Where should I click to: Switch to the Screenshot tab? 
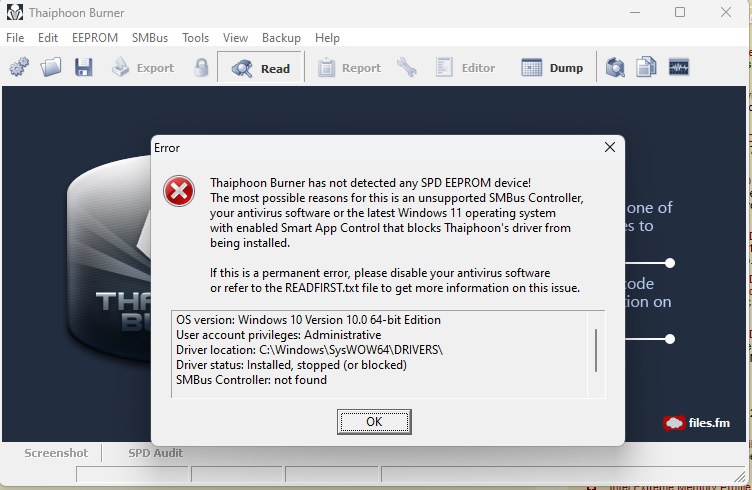point(56,453)
